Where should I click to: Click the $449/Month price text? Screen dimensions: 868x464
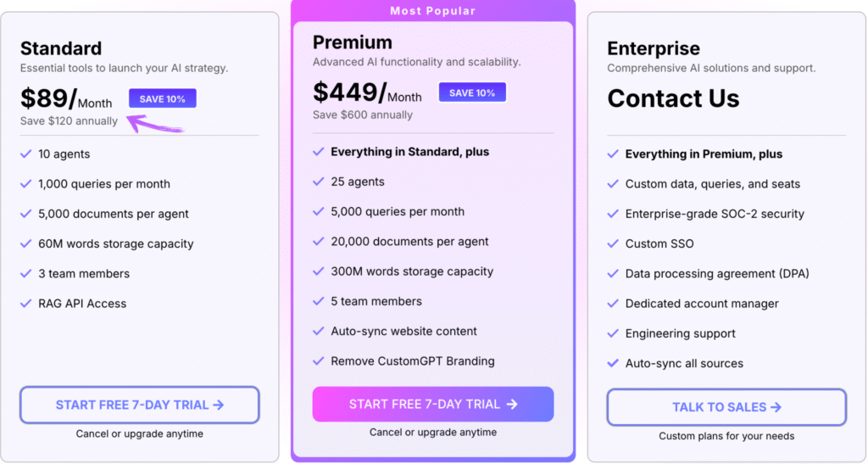(x=367, y=92)
